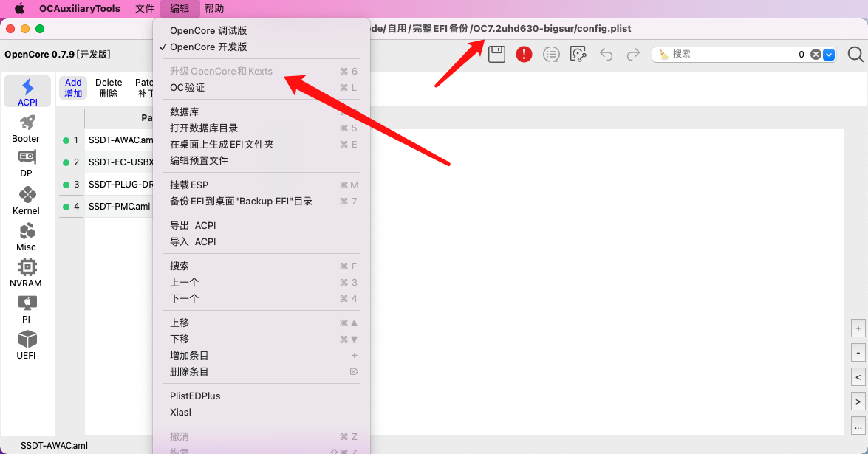Choose 打开数据库目录 menu item
This screenshot has width=868, height=454.
tap(262, 128)
